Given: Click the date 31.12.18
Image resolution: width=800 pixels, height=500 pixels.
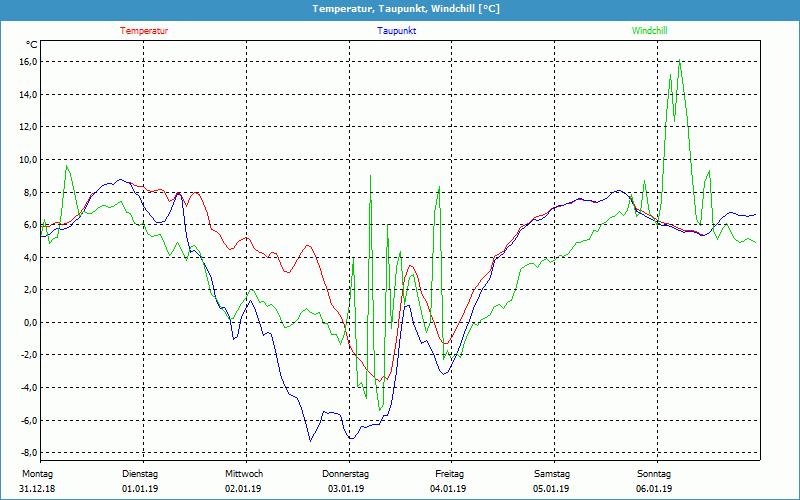Looking at the screenshot, I should pyautogui.click(x=37, y=489).
